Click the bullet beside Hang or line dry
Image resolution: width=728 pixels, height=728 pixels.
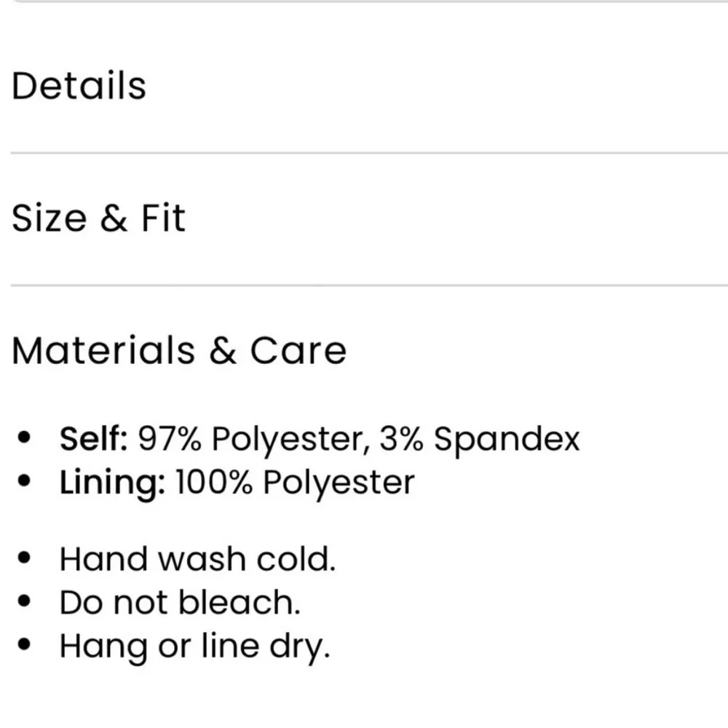click(26, 645)
